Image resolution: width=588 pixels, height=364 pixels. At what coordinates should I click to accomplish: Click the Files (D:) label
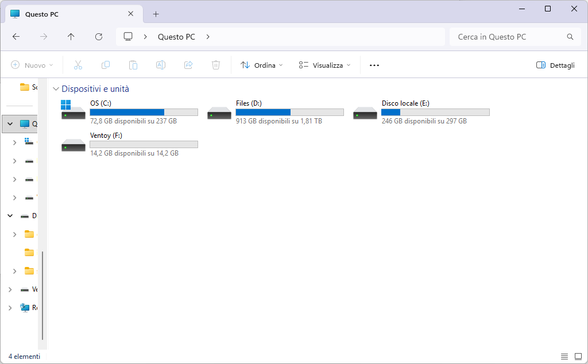pos(249,103)
